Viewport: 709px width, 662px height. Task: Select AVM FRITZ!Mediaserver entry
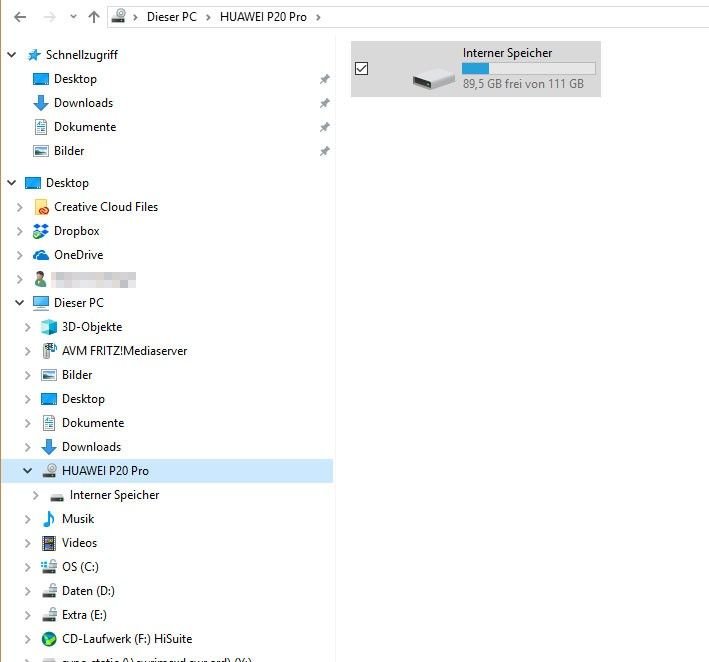coord(124,351)
